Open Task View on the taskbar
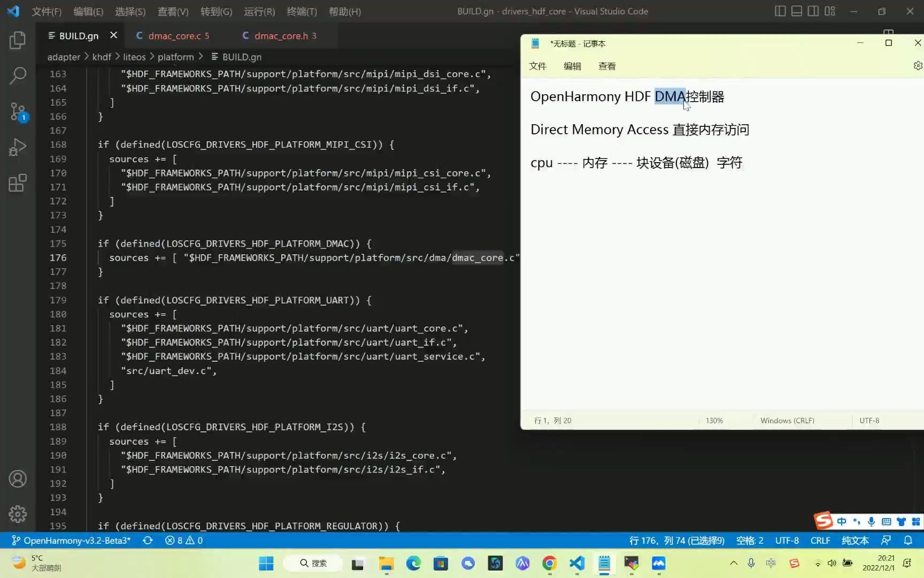Image resolution: width=924 pixels, height=578 pixels. [x=358, y=563]
